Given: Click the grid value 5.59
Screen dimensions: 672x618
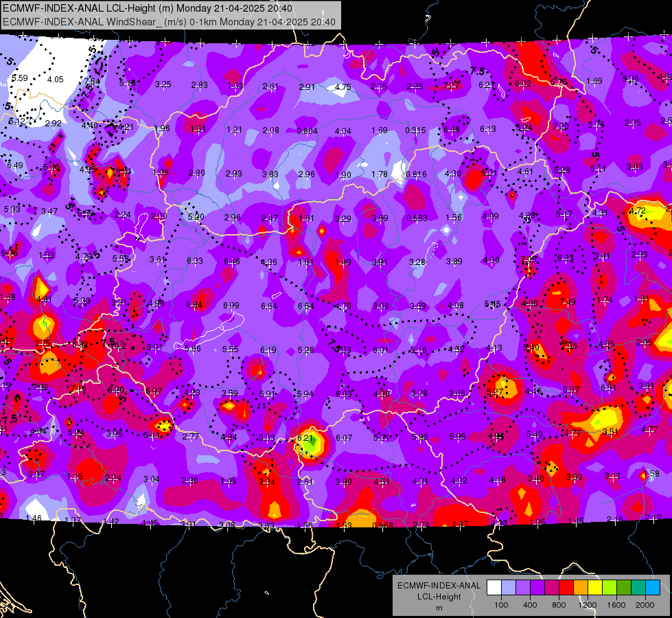Looking at the screenshot, I should [x=20, y=78].
